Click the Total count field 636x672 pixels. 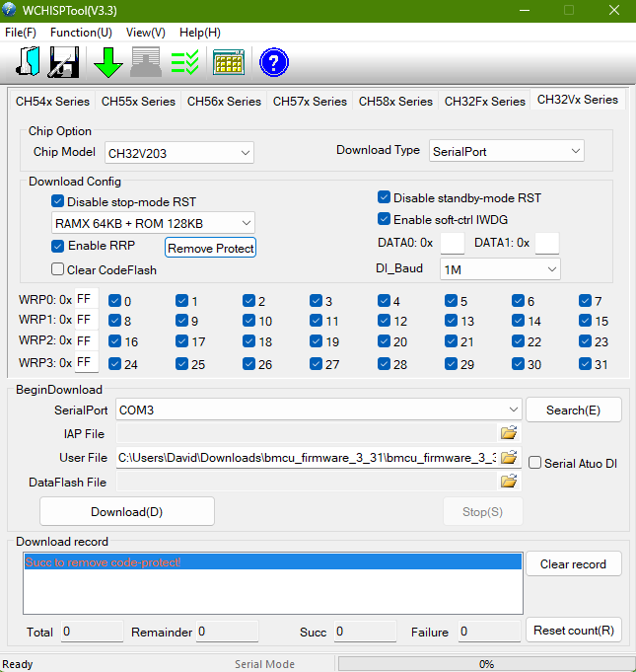click(92, 632)
